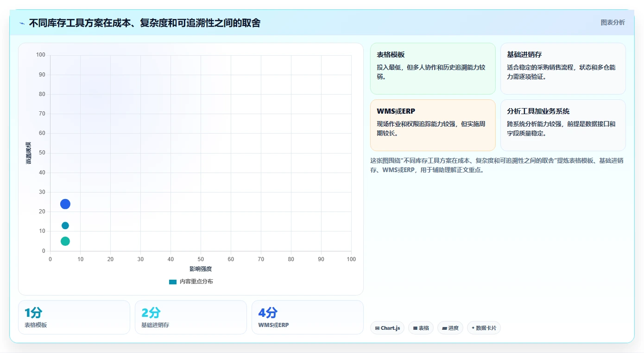Click the 影响强度 x-axis title

point(201,269)
